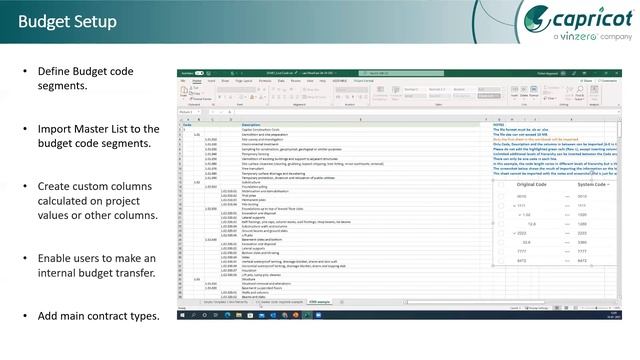Click the Analyze Data icon
The image size is (640, 360).
(x=594, y=93)
